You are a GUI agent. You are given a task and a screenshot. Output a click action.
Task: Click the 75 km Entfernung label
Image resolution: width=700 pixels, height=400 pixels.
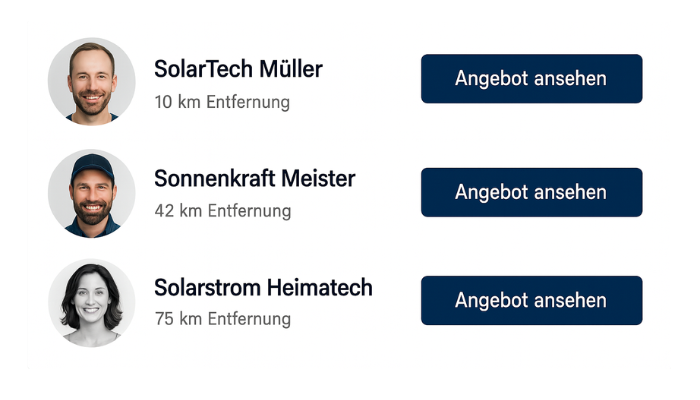click(222, 320)
